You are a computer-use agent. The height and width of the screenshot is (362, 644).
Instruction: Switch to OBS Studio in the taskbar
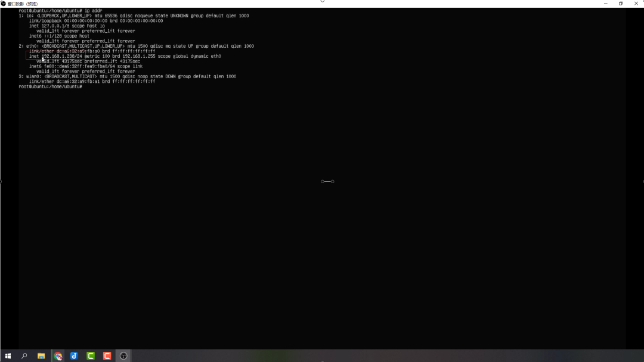[x=123, y=356]
